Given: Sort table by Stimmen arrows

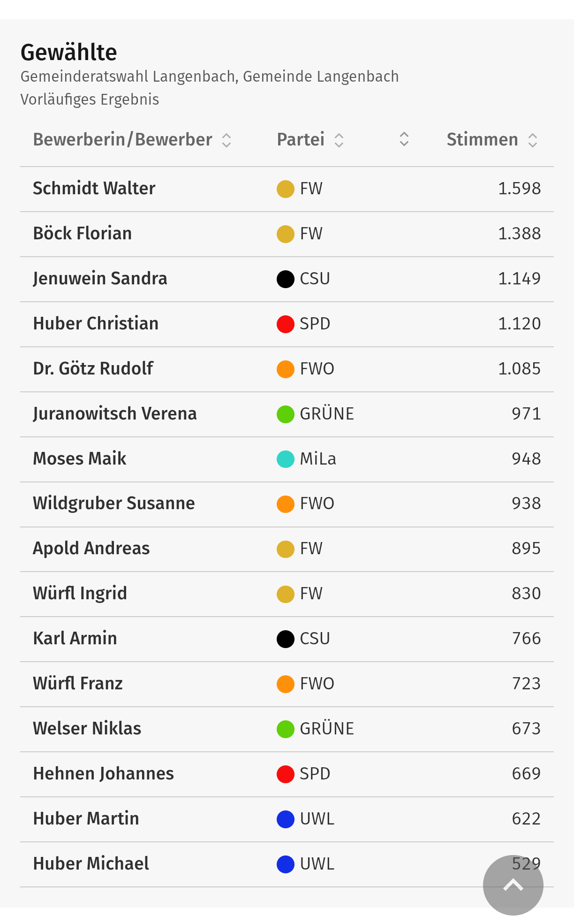Looking at the screenshot, I should 532,140.
